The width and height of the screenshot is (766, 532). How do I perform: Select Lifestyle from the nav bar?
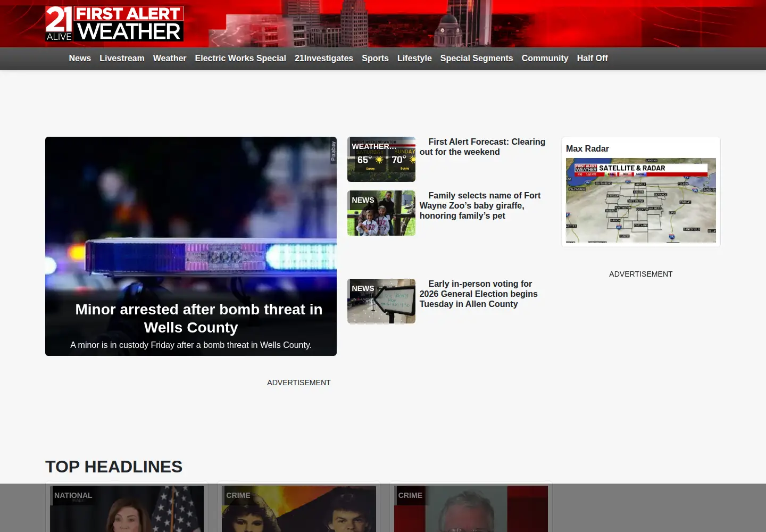[x=414, y=58]
